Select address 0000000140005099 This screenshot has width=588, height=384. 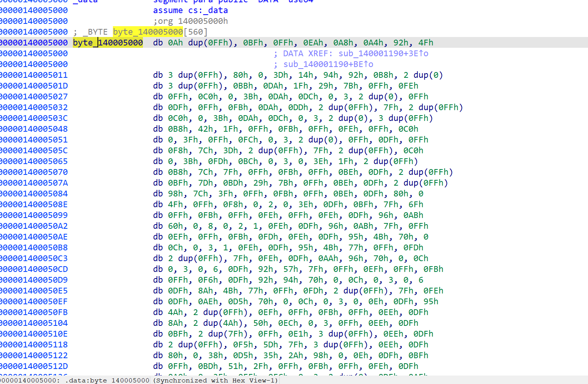(x=34, y=215)
